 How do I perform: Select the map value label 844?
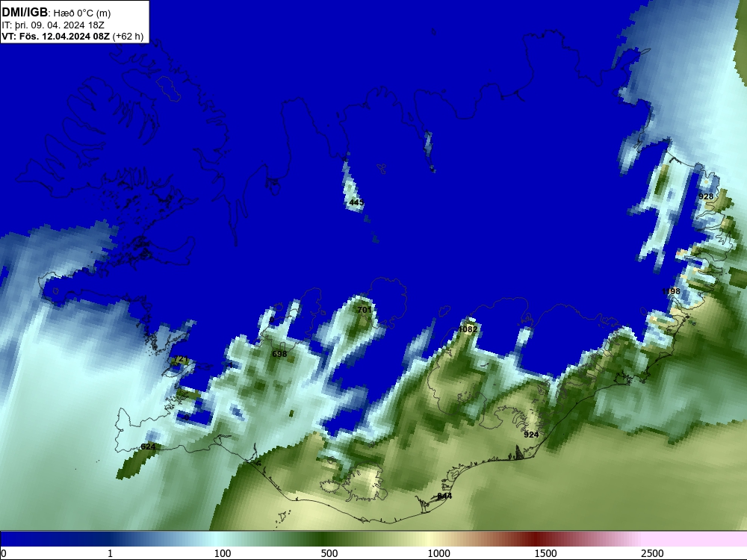444,496
